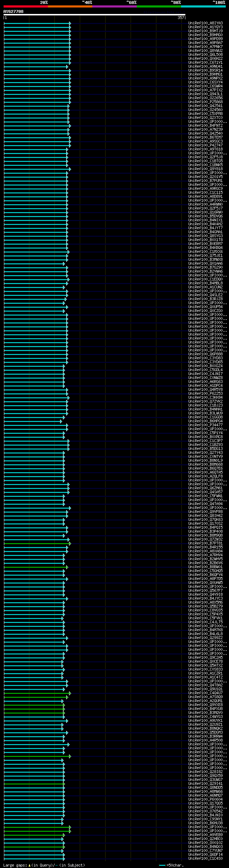Select the label UniRef100_P60604
The image size is (229, 868).
(x=205, y=800)
